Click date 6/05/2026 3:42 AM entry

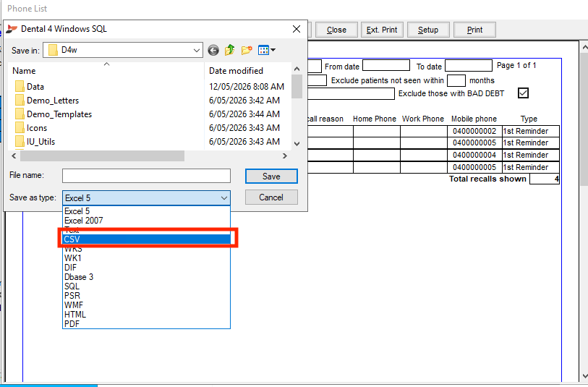[x=244, y=101]
